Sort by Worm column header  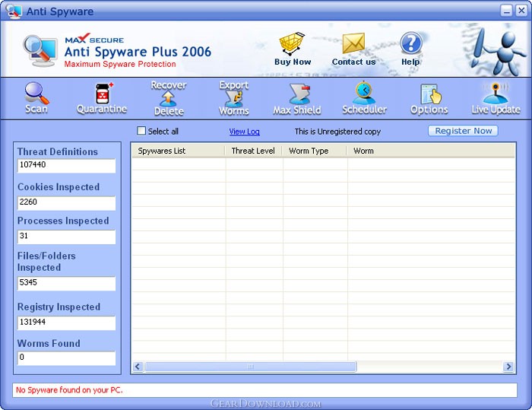click(431, 151)
